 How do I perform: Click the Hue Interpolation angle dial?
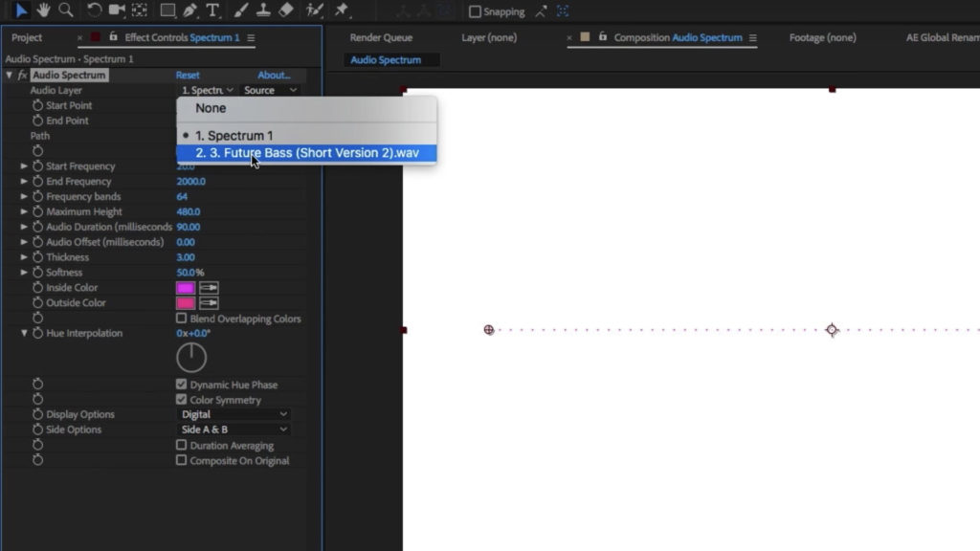pyautogui.click(x=191, y=358)
